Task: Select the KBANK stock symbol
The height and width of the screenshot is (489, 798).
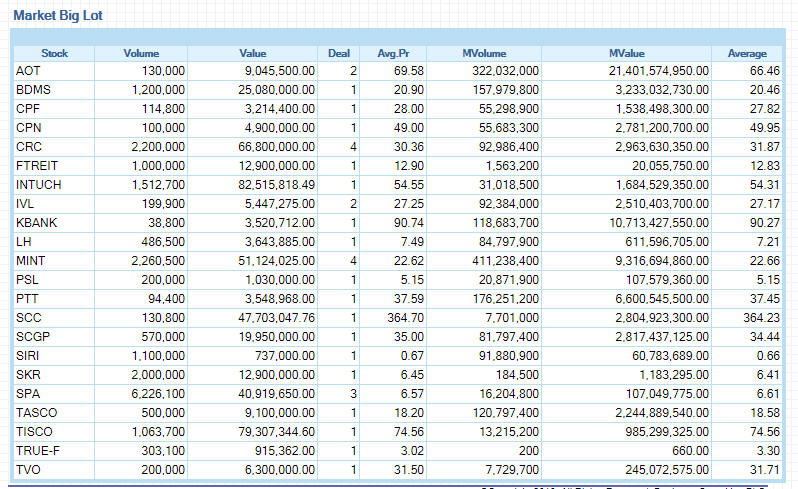Action: point(36,223)
